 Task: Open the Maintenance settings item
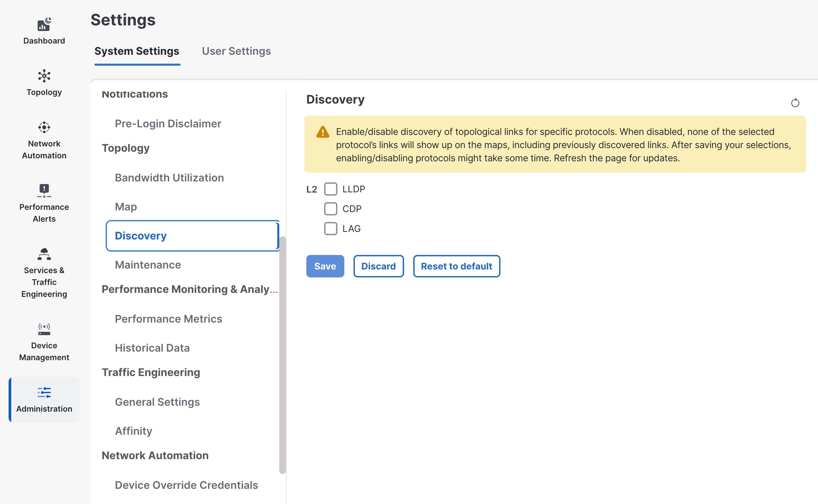coord(148,265)
